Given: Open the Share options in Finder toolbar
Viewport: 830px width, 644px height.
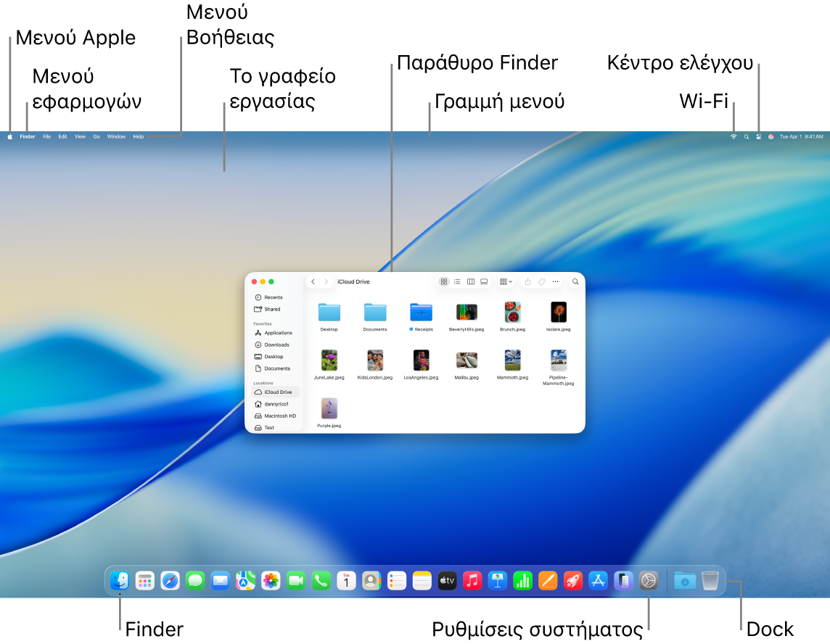Looking at the screenshot, I should coord(527,281).
